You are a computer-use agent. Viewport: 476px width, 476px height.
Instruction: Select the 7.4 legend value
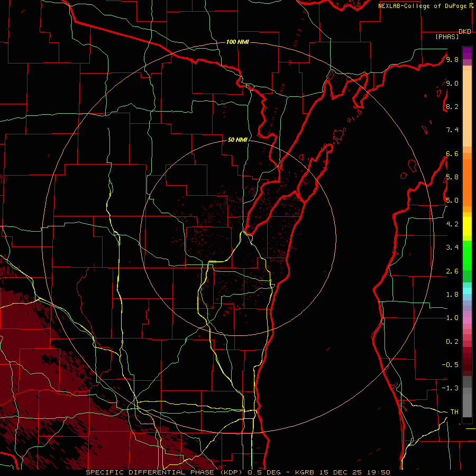(452, 130)
